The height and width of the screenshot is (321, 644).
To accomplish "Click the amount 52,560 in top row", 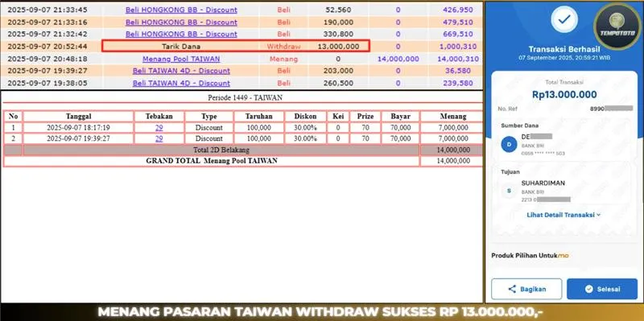I will point(339,10).
